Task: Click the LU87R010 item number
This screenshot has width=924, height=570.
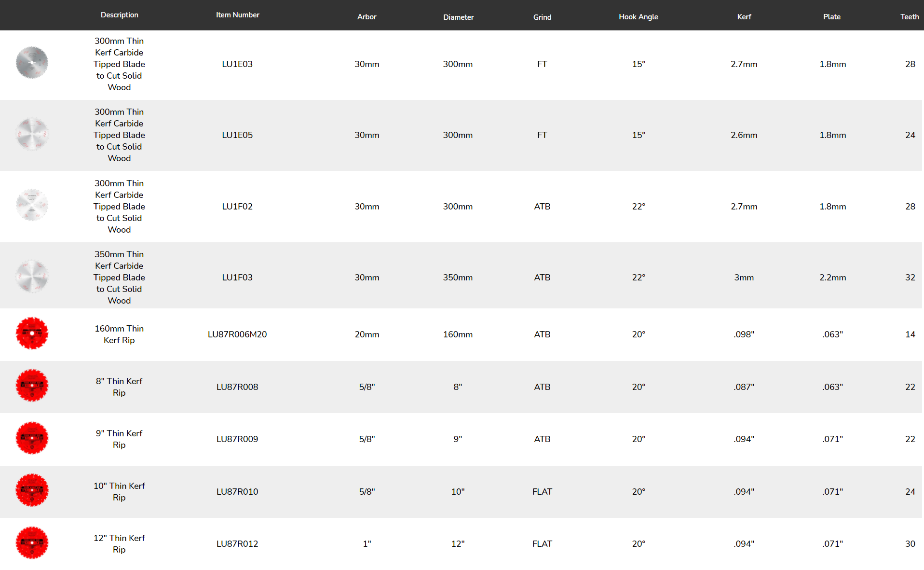Action: [x=237, y=492]
